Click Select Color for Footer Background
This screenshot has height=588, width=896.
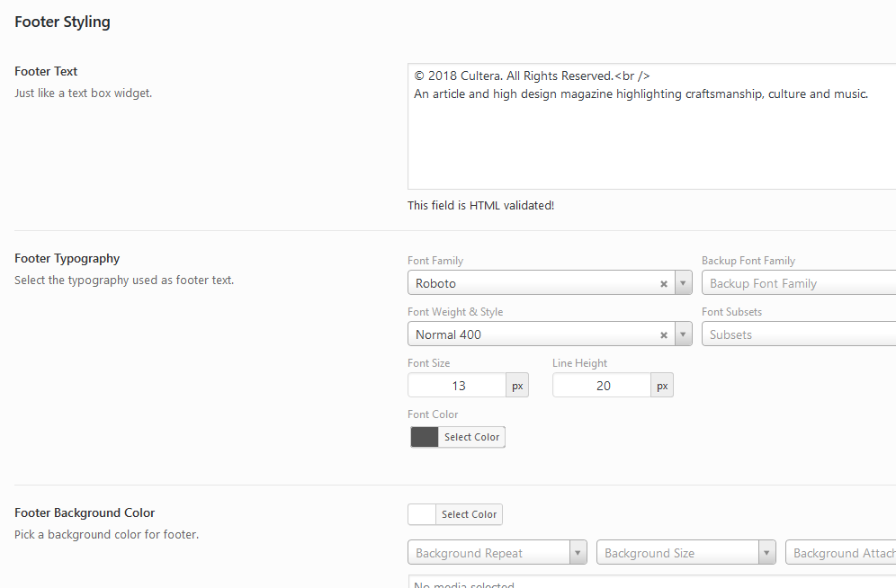(x=469, y=514)
